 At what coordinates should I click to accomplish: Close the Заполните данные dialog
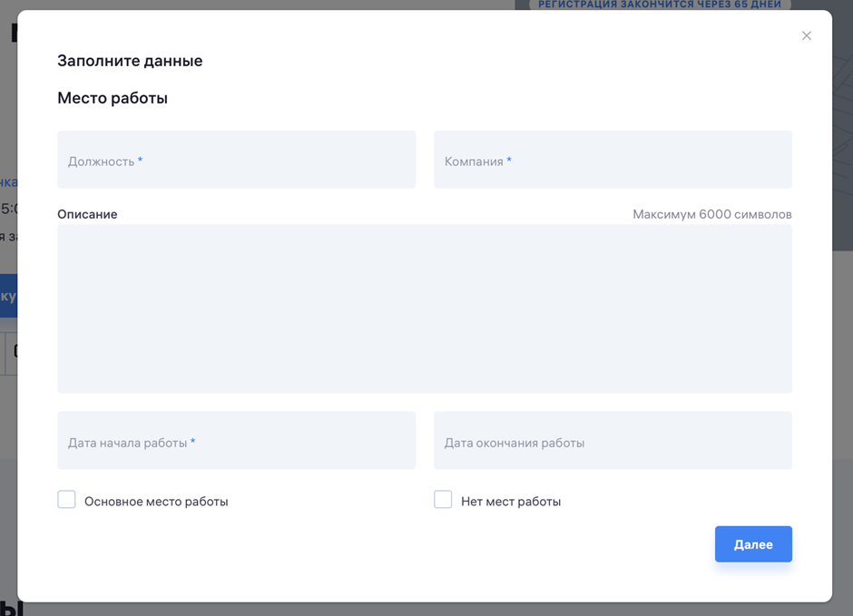806,36
